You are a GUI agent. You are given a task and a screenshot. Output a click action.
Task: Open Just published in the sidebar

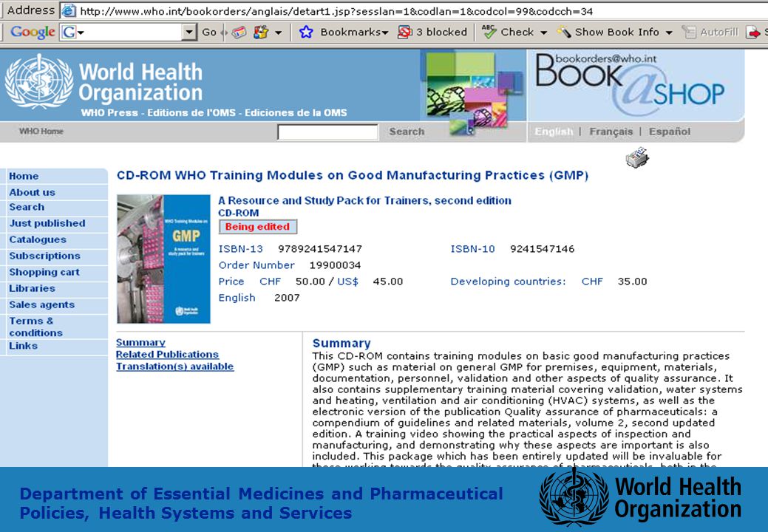point(47,223)
